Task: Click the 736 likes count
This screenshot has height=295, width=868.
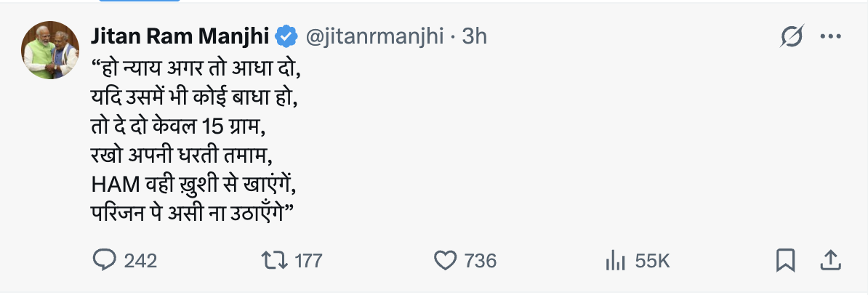Action: pos(480,260)
